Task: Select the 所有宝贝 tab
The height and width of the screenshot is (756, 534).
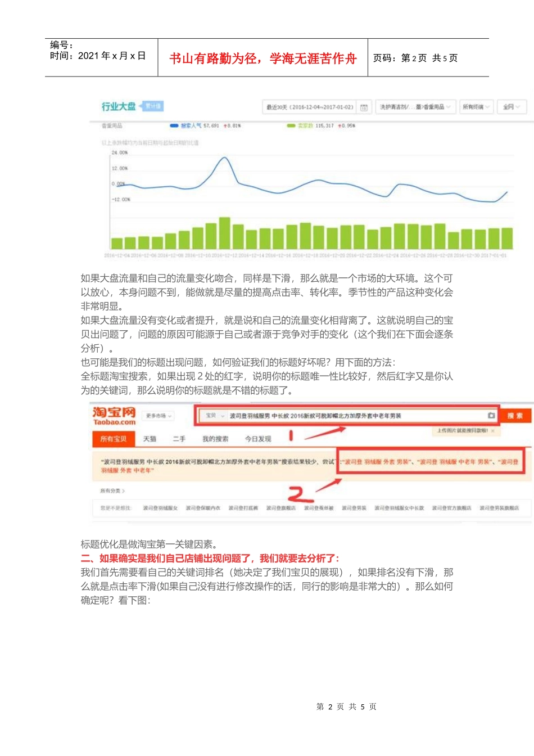Action: [113, 439]
